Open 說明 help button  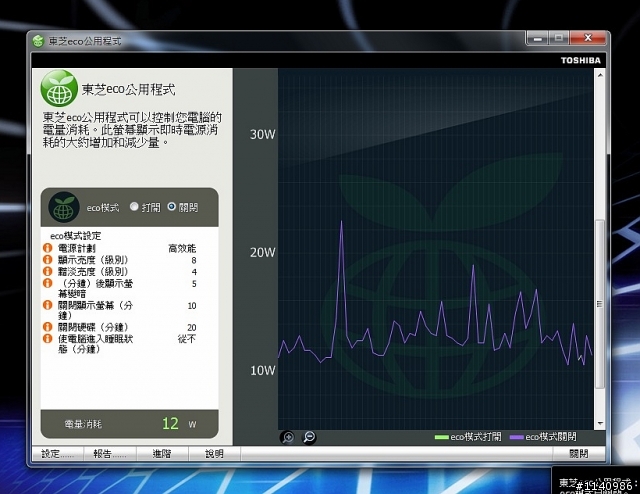point(214,454)
